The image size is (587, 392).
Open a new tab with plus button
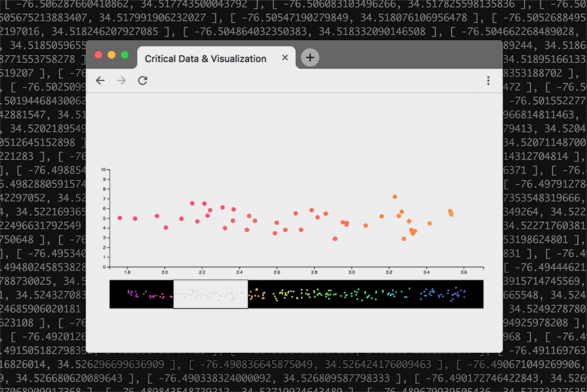[310, 58]
